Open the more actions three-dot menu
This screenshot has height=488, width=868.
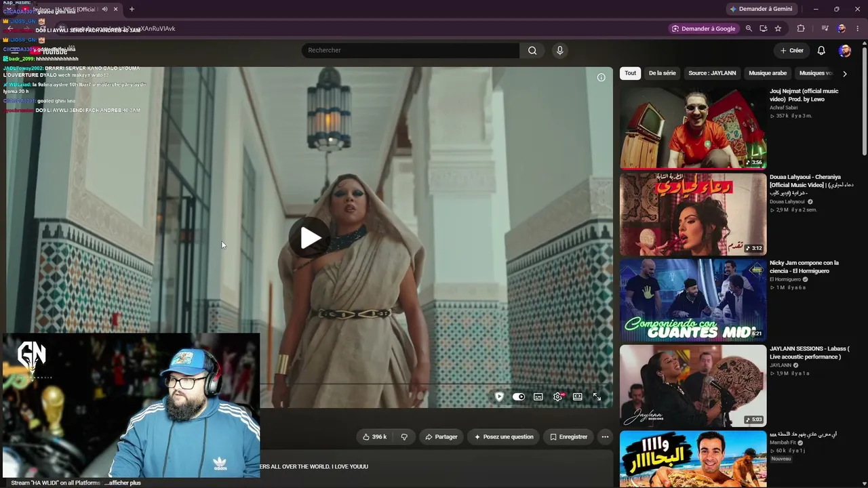point(605,437)
